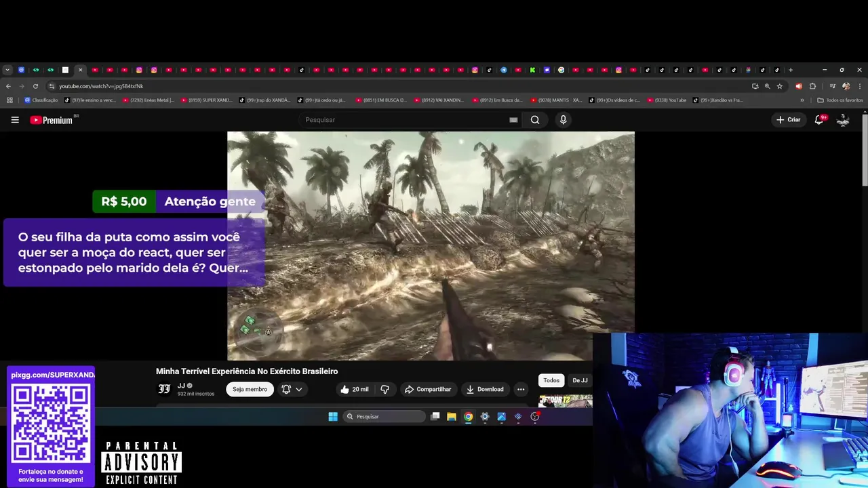Click the magnifier search button
This screenshot has height=488, width=868.
tap(535, 120)
